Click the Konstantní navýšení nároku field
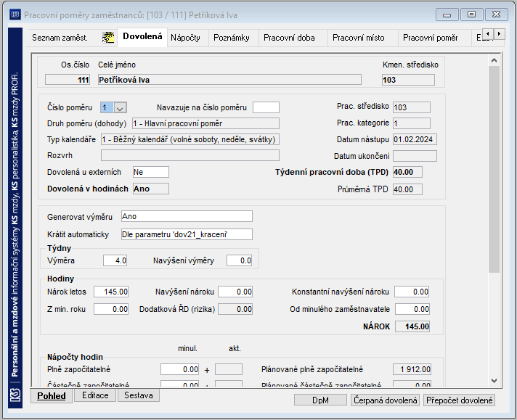 tap(412, 292)
